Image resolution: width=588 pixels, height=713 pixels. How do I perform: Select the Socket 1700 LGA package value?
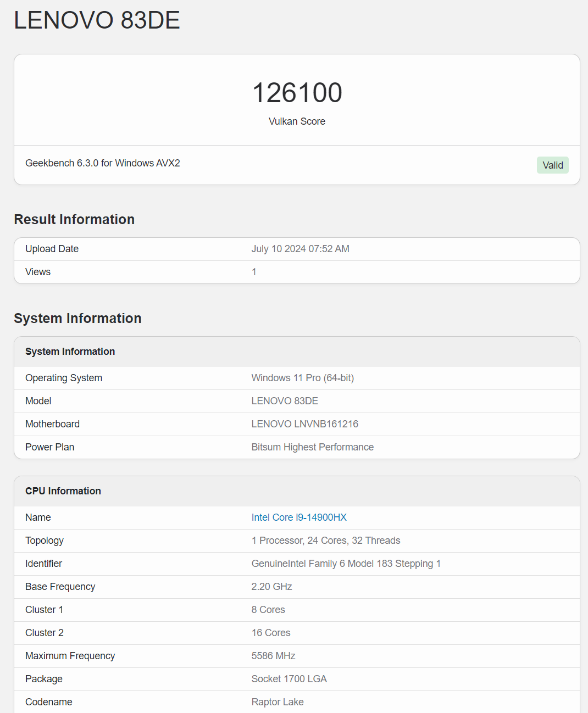(289, 679)
